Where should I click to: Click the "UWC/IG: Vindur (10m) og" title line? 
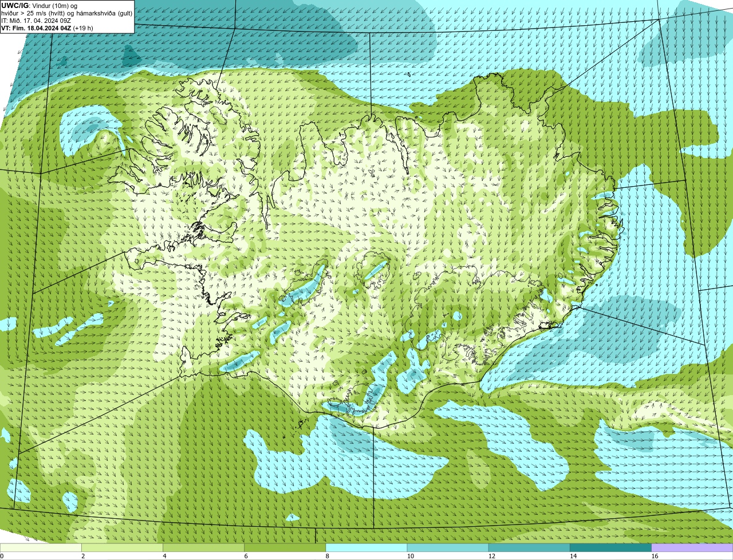click(39, 5)
